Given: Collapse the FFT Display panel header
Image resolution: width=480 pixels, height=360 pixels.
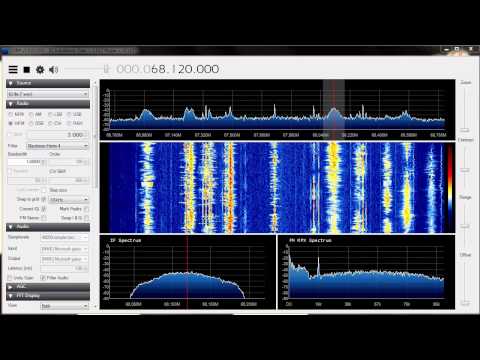Looking at the screenshot, I should 48,296.
